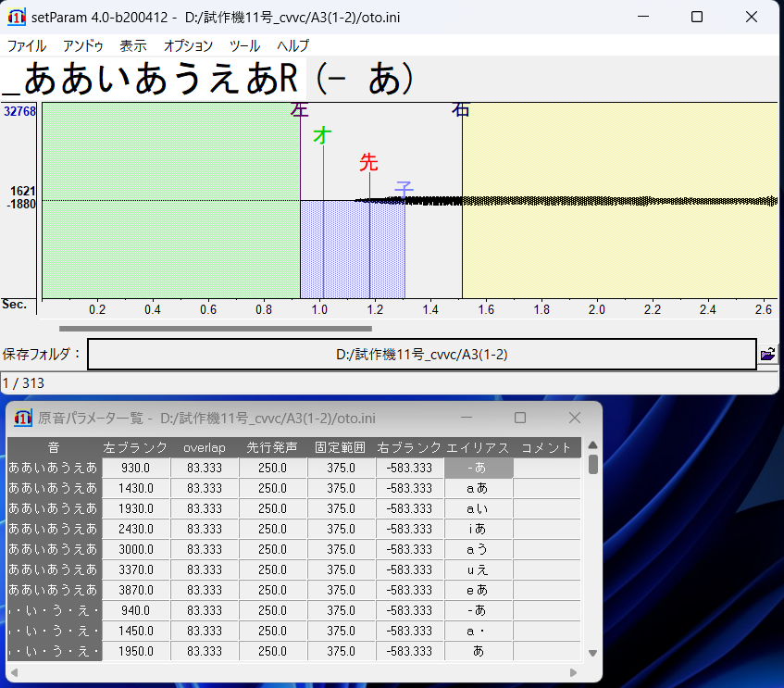Image resolution: width=784 pixels, height=688 pixels.
Task: Select left blank cell 1950.0
Action: pyautogui.click(x=135, y=651)
